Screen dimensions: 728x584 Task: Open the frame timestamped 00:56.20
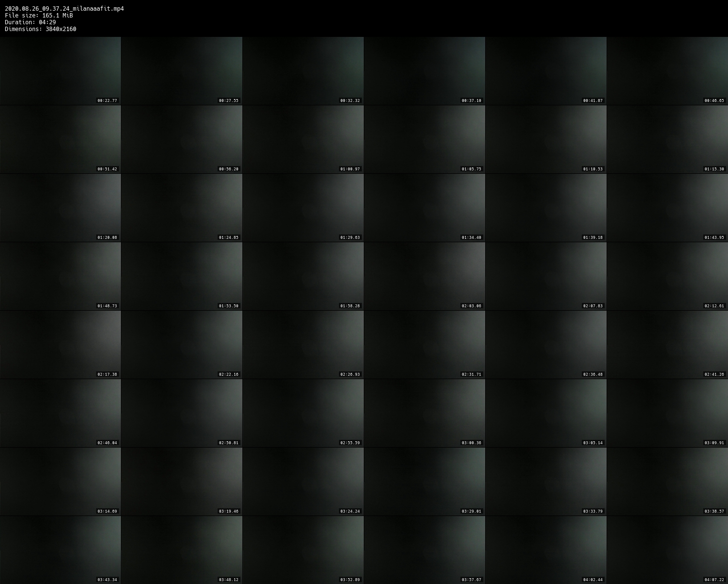pos(182,139)
